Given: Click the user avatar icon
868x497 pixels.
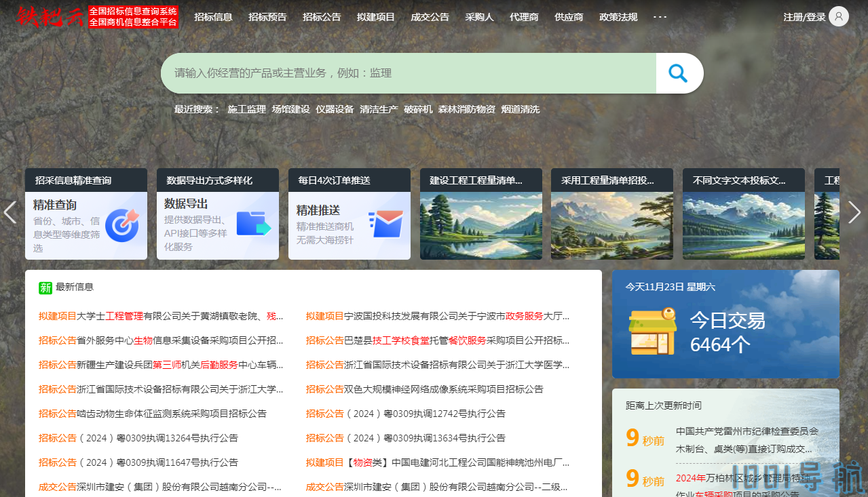Looking at the screenshot, I should coord(839,17).
